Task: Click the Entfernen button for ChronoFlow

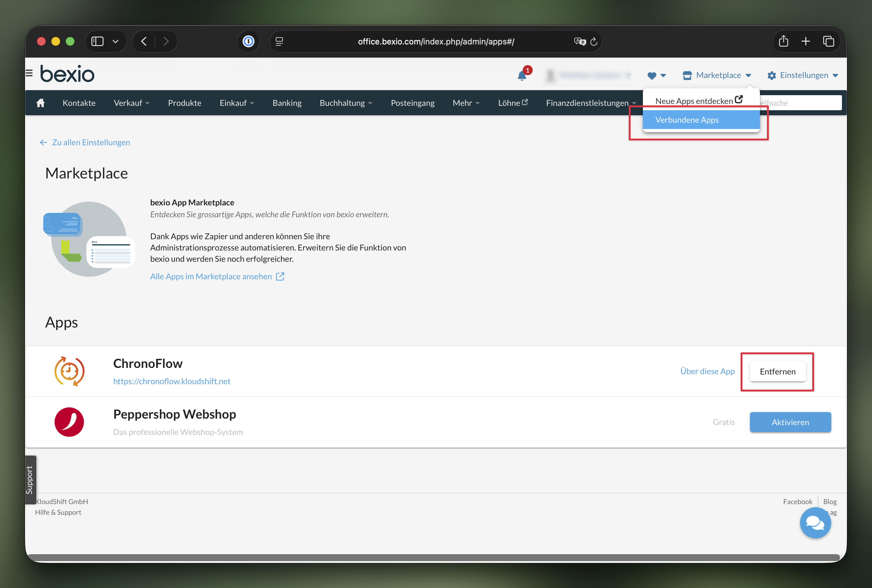Action: pos(777,371)
